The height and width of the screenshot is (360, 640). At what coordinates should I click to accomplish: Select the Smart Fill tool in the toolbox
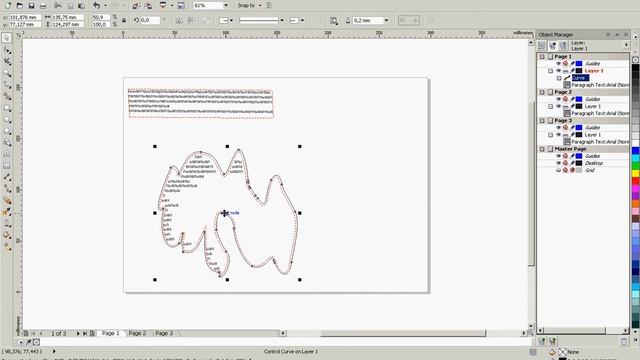pos(7,96)
